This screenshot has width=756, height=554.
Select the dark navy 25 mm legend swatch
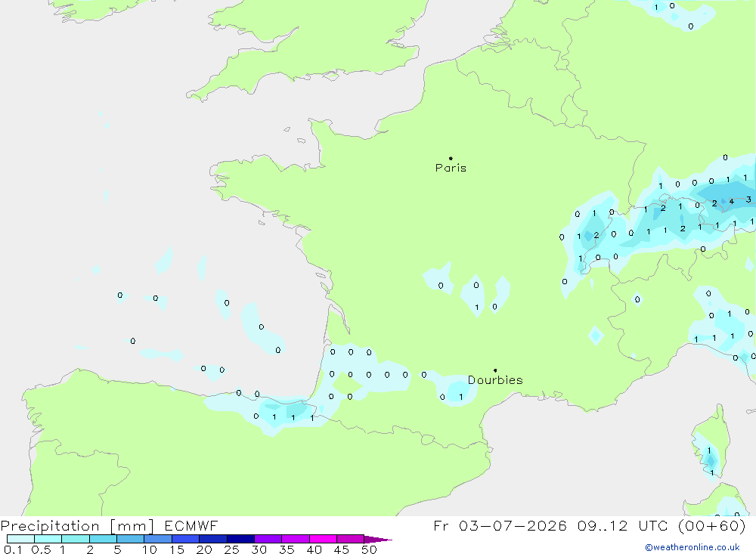(x=240, y=539)
